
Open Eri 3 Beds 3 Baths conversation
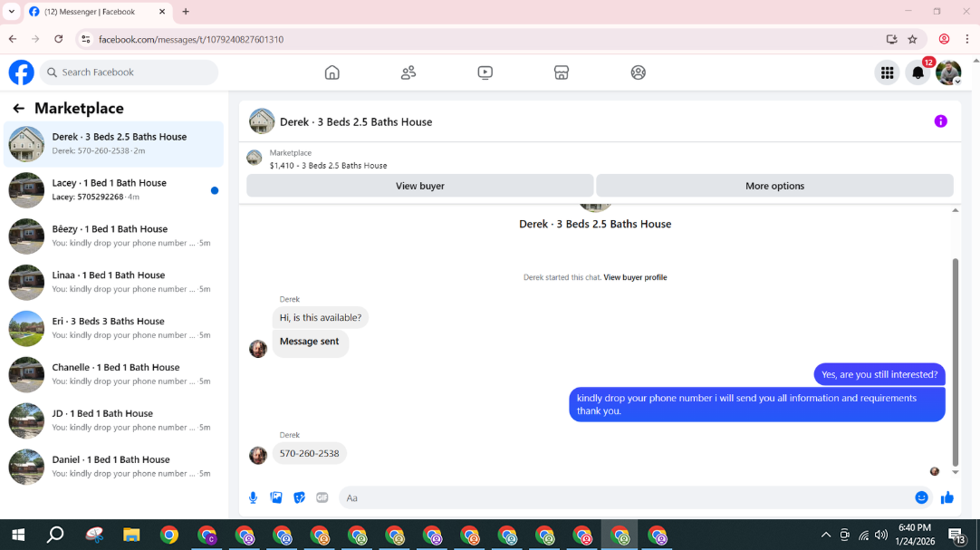(114, 329)
